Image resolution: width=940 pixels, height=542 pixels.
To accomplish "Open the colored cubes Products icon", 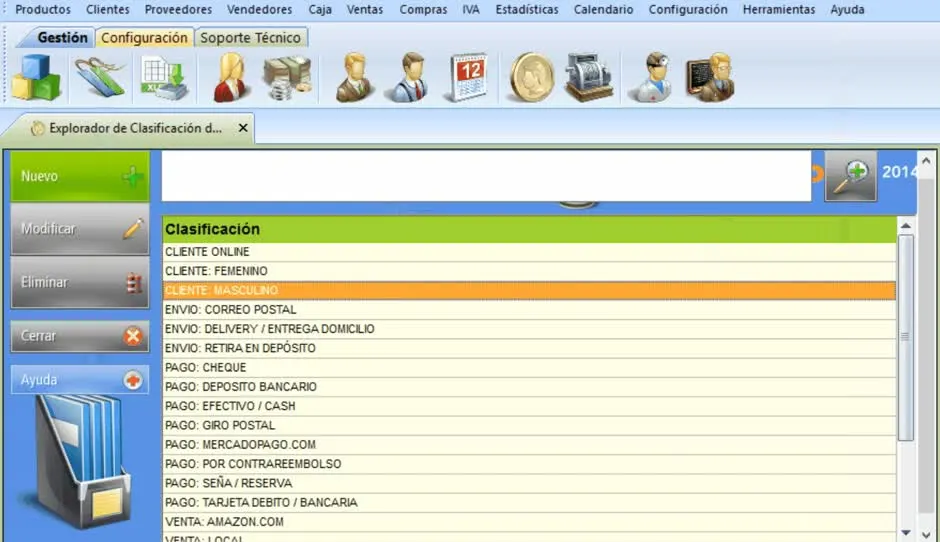I will pyautogui.click(x=36, y=77).
